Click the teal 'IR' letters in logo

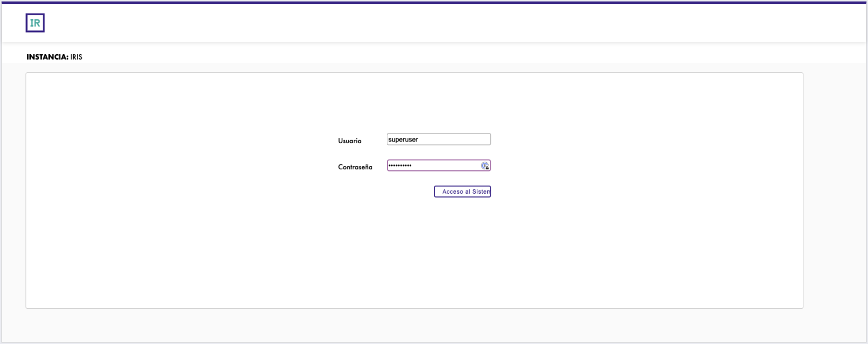tap(35, 23)
